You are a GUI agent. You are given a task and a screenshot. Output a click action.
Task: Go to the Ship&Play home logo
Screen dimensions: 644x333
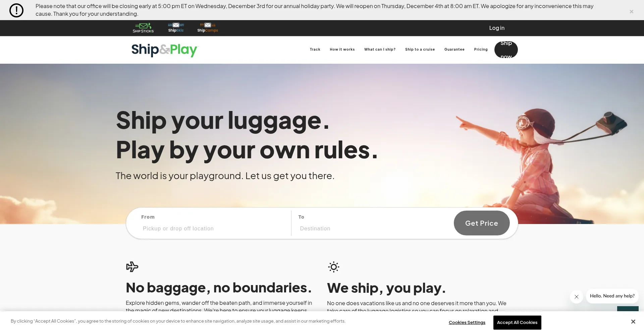coord(165,50)
